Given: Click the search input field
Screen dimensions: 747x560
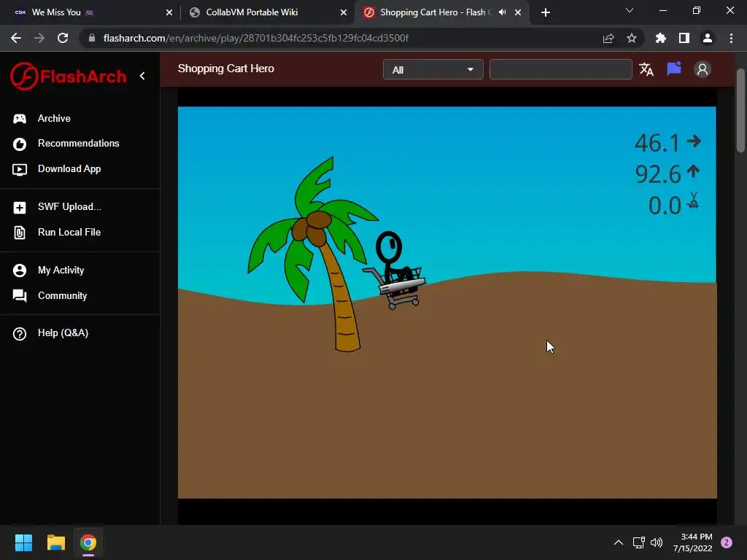Looking at the screenshot, I should pyautogui.click(x=561, y=69).
